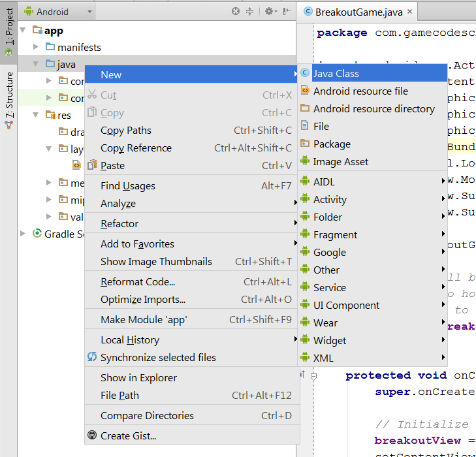Close the BreakoutGame.java tab

coord(409,12)
